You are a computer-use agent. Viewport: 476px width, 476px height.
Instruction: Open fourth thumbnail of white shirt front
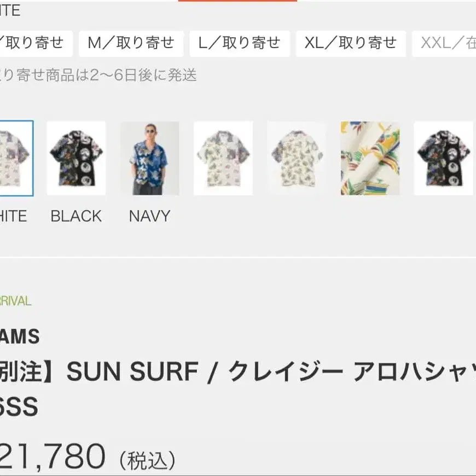point(223,158)
